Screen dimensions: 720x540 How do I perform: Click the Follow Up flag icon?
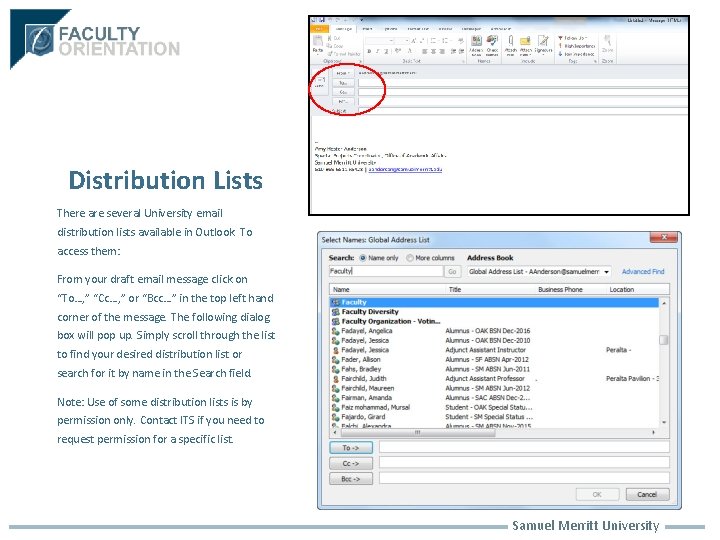pyautogui.click(x=560, y=38)
